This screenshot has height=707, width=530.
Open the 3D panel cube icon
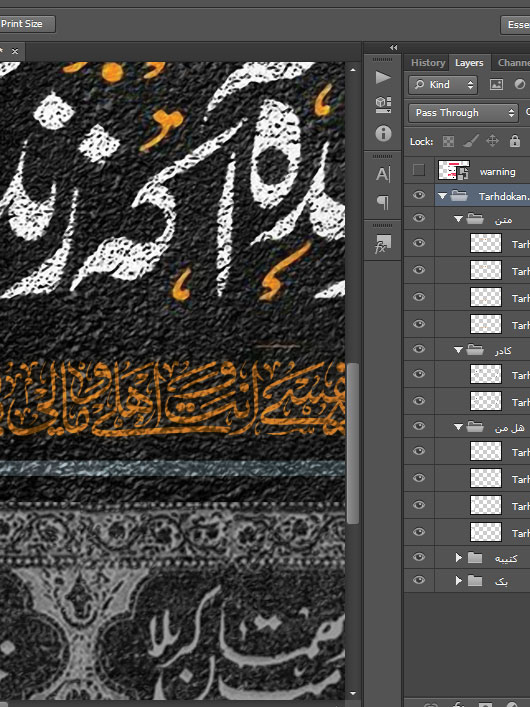tap(383, 105)
